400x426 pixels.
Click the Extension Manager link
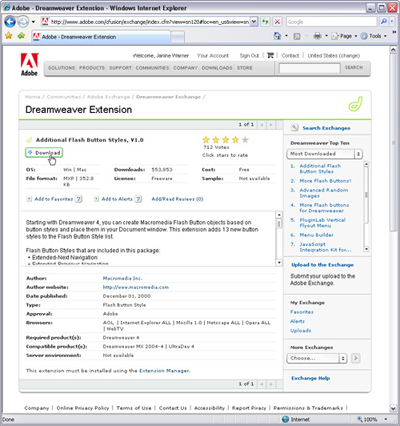165,371
